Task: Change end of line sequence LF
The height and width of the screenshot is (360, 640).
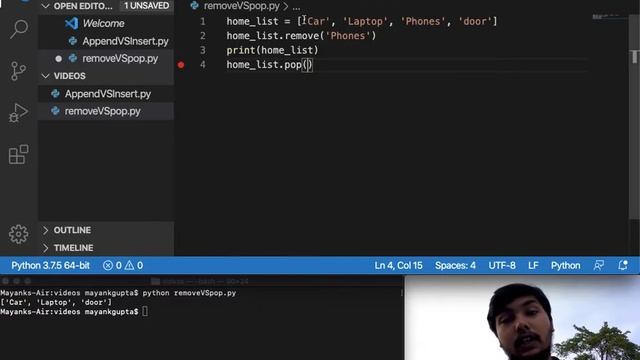Action: click(533, 266)
